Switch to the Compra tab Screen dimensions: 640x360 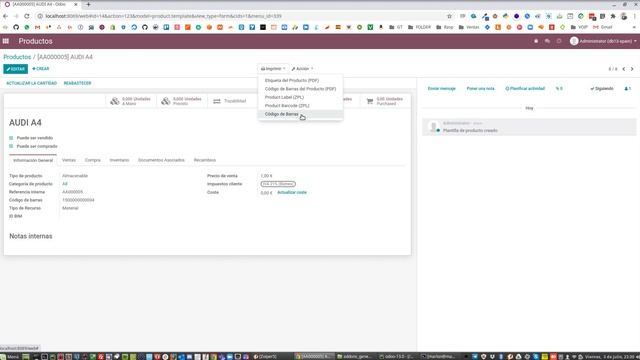click(93, 160)
